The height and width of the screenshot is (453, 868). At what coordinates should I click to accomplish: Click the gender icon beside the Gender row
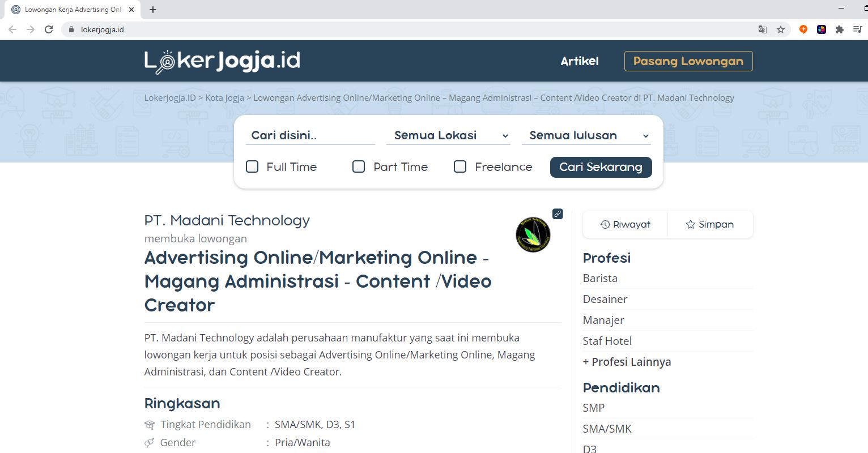pos(149,442)
